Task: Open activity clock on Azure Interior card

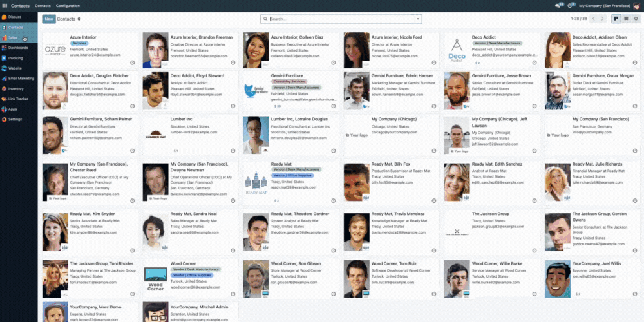Action: pyautogui.click(x=132, y=63)
